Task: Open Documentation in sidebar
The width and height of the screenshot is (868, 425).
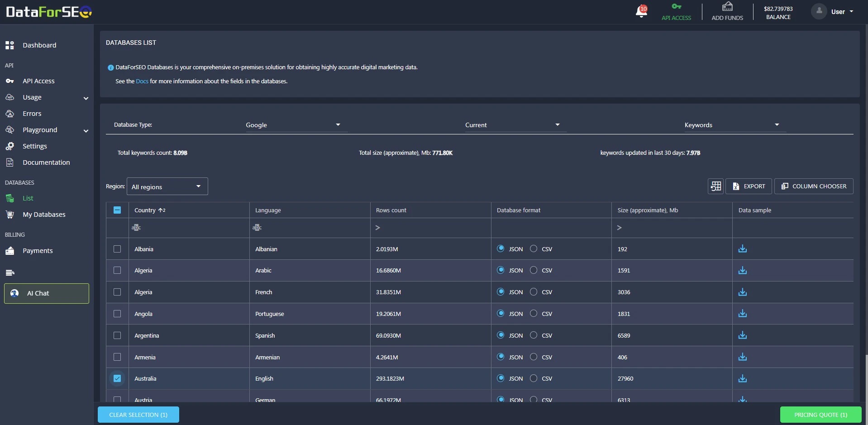Action: (x=46, y=162)
